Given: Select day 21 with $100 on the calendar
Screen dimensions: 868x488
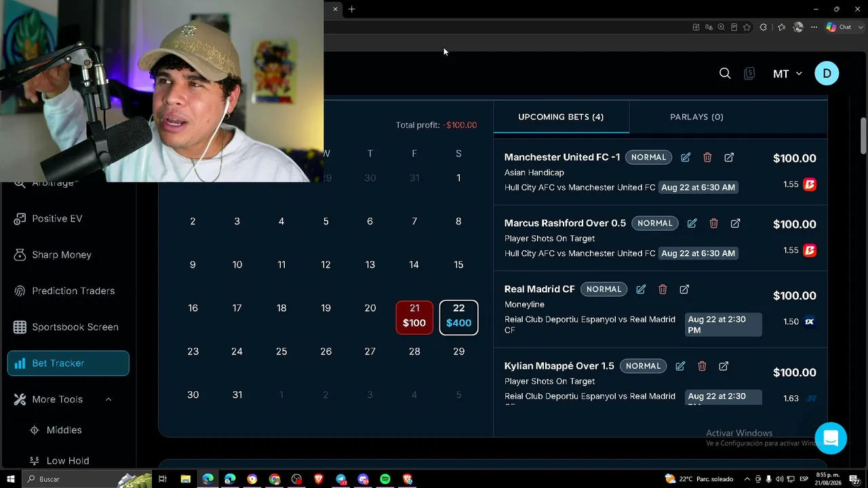Looking at the screenshot, I should [414, 317].
